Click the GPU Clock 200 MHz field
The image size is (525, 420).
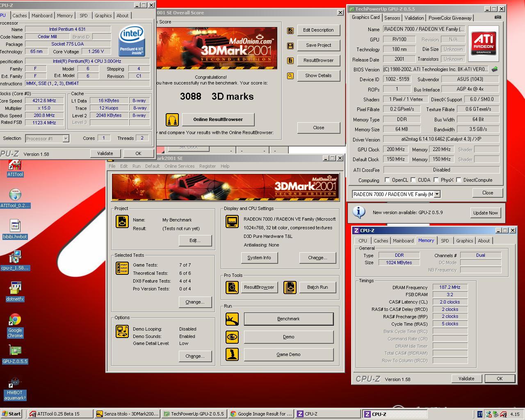click(396, 149)
